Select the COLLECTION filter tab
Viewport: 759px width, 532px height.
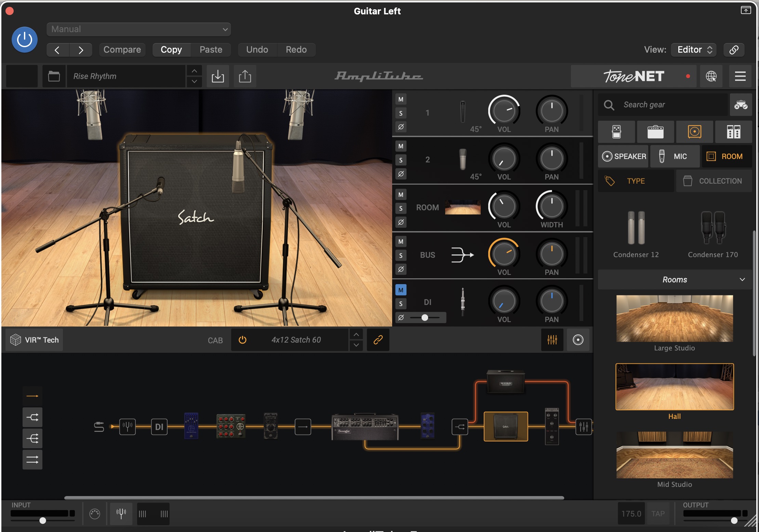tap(714, 181)
